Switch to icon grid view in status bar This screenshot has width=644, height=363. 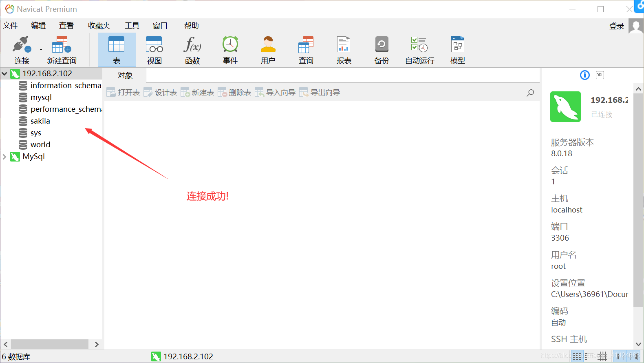(x=577, y=356)
